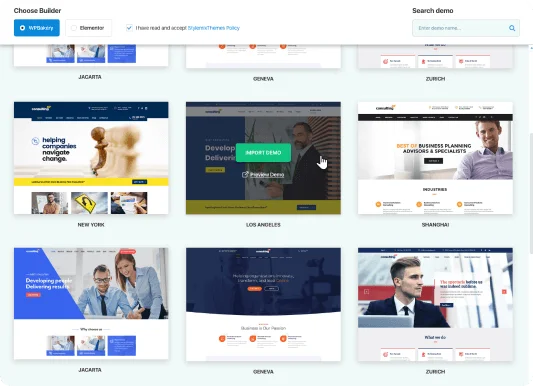
Task: Open the Preview Demo link
Action: click(x=267, y=175)
